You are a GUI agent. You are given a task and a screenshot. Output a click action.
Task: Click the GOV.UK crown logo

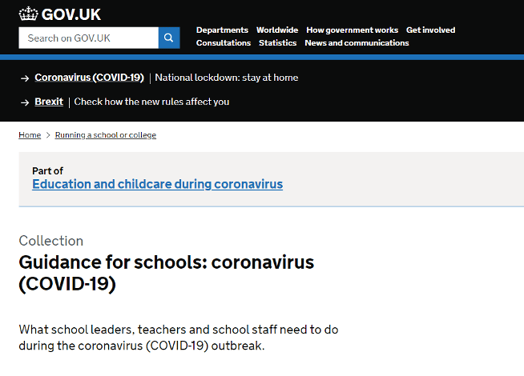coord(28,14)
